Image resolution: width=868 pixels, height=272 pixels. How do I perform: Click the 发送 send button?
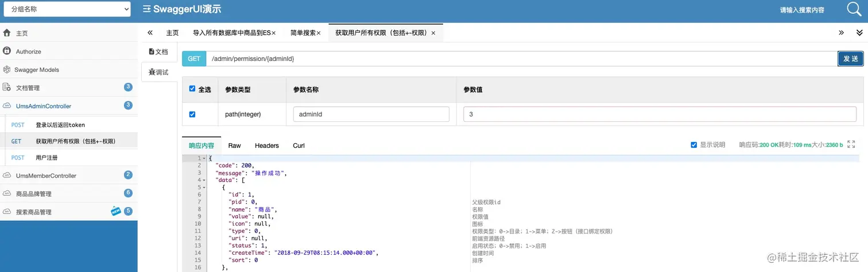[x=851, y=59]
